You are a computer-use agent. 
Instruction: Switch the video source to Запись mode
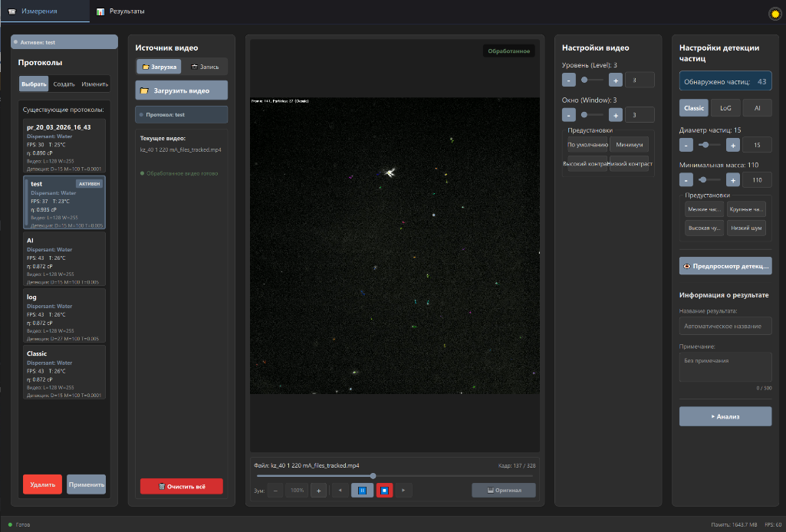pos(205,67)
